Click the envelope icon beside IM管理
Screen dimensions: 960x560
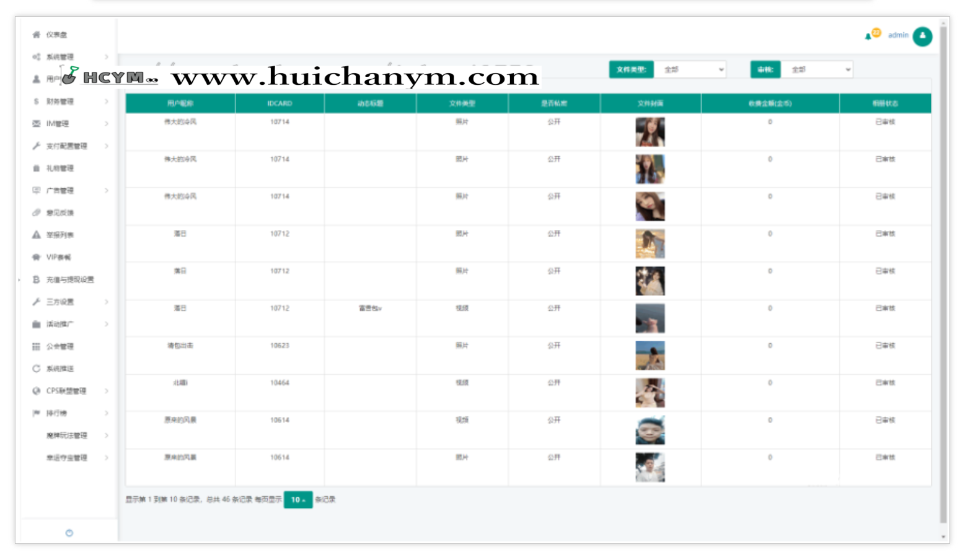[36, 124]
